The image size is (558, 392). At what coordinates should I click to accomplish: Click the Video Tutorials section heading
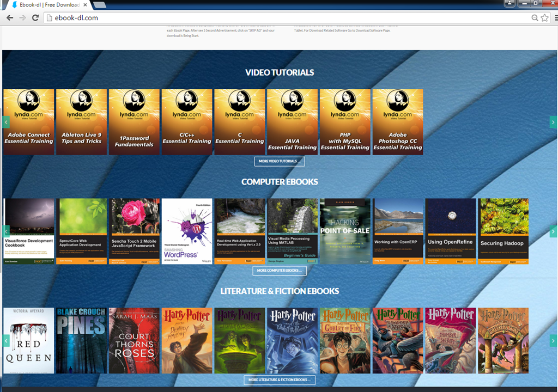280,72
